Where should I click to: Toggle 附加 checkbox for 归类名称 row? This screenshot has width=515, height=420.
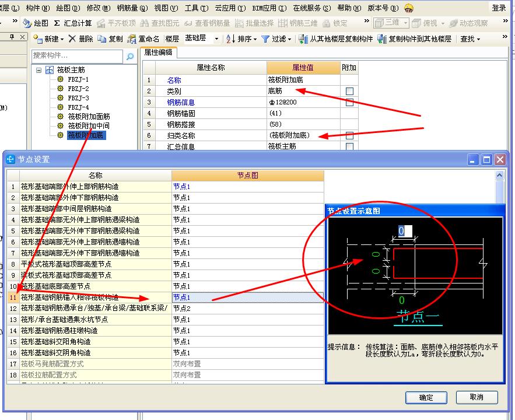pos(349,135)
